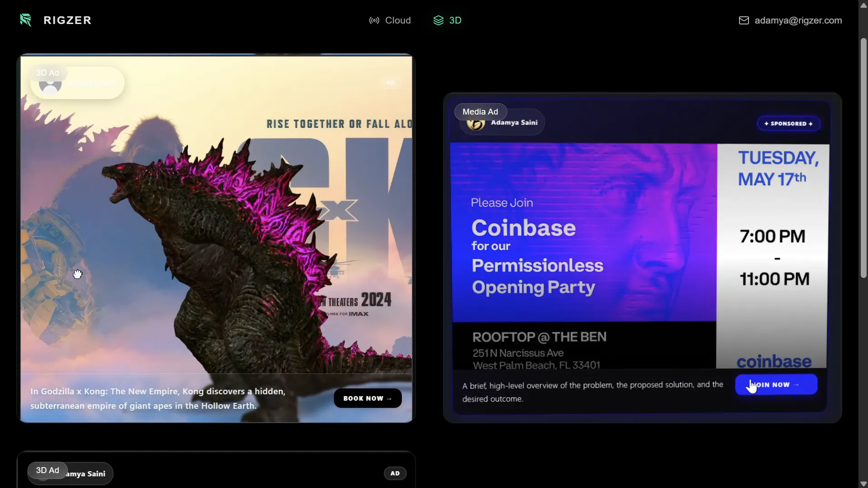Click the Cloud broadcast icon
Image resolution: width=868 pixels, height=488 pixels.
point(374,20)
